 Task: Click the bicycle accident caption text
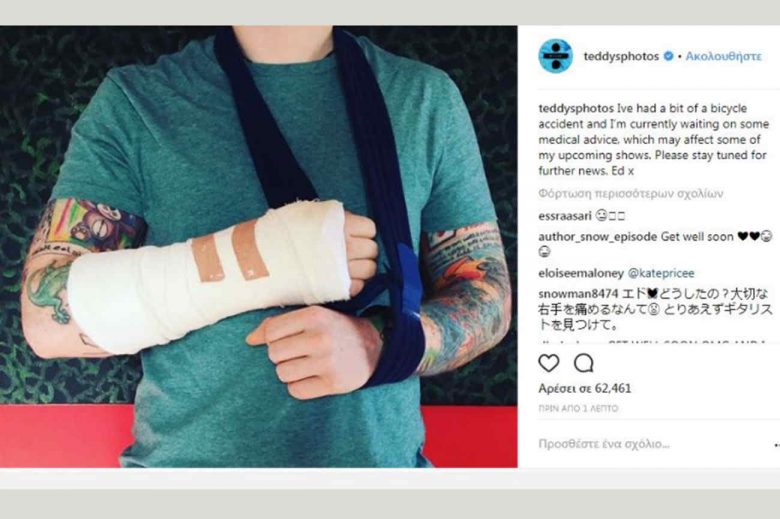654,140
